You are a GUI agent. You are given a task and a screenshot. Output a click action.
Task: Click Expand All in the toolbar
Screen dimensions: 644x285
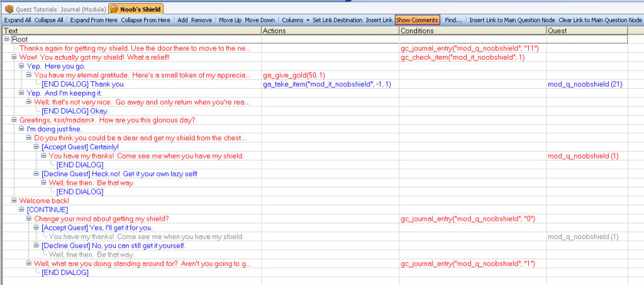(18, 20)
